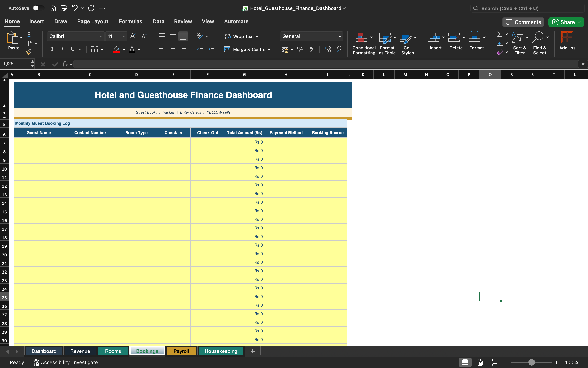
Task: Click the Format cells button
Action: point(477,41)
